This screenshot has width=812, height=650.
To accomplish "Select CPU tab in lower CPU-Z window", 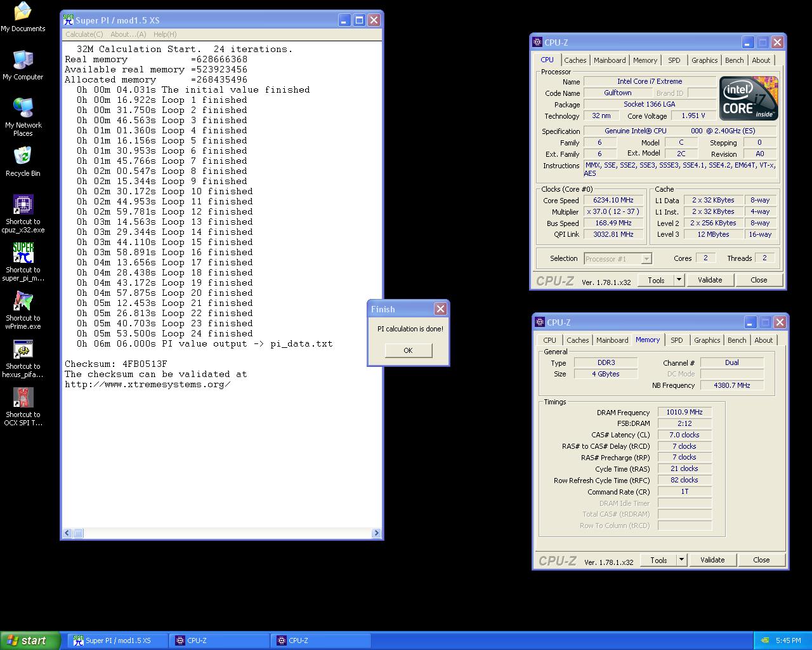I will 549,340.
